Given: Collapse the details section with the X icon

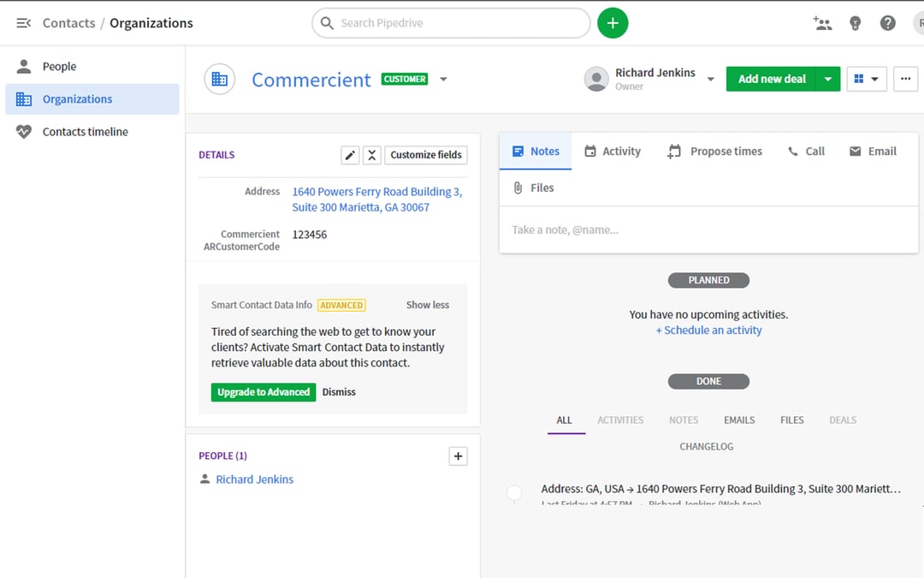Looking at the screenshot, I should (371, 155).
